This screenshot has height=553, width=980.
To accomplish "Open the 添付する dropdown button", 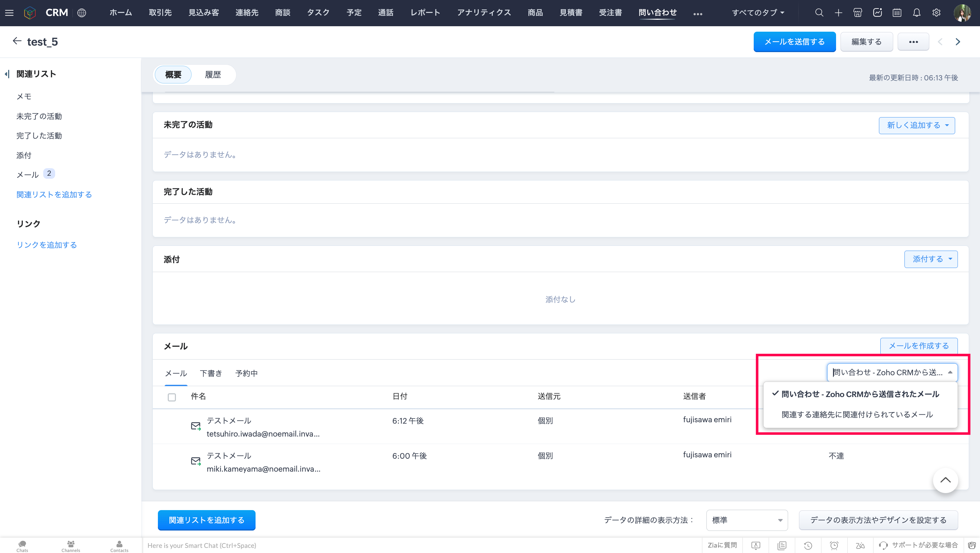I will click(x=931, y=259).
